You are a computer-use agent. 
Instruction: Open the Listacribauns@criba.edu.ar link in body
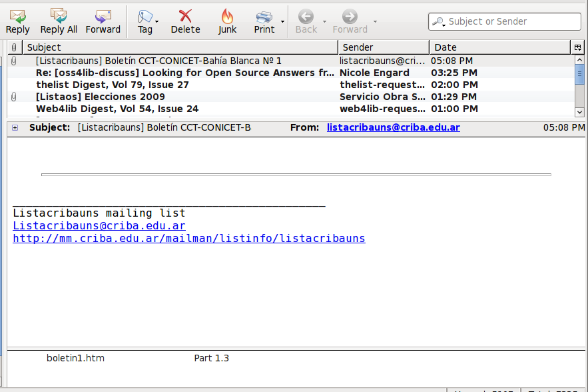tap(99, 226)
